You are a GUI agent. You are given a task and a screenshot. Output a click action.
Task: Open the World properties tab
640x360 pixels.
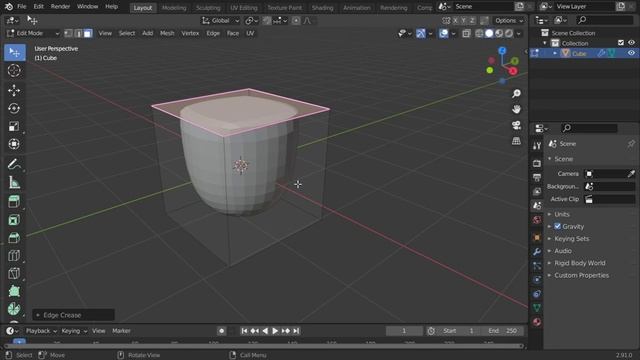[537, 220]
